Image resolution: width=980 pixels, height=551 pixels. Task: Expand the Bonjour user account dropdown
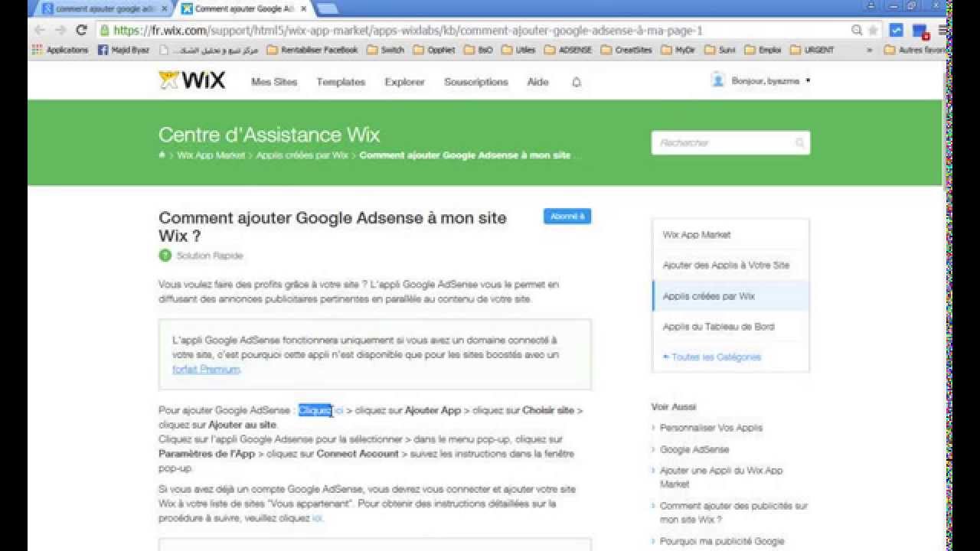[x=808, y=80]
